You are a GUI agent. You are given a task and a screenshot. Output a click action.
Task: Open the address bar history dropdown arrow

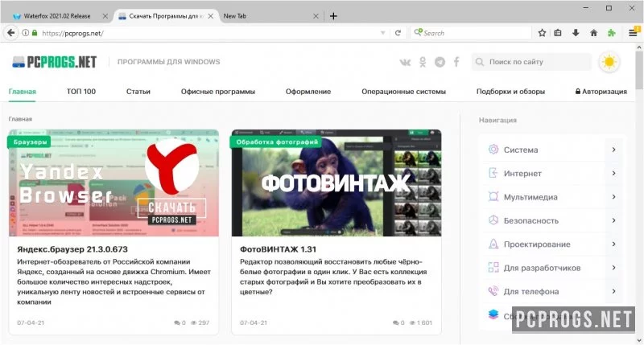coord(383,33)
